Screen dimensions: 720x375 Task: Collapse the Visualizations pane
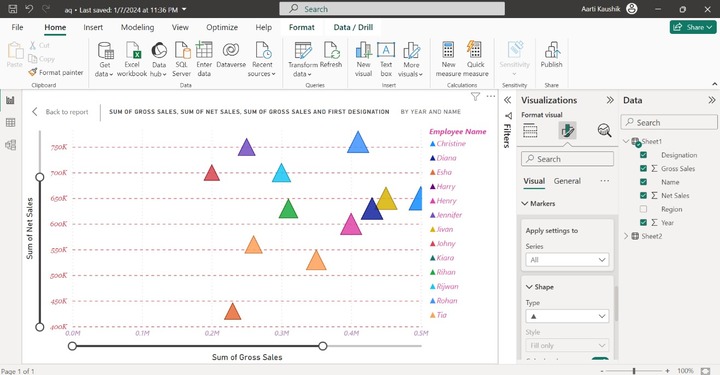tap(610, 100)
